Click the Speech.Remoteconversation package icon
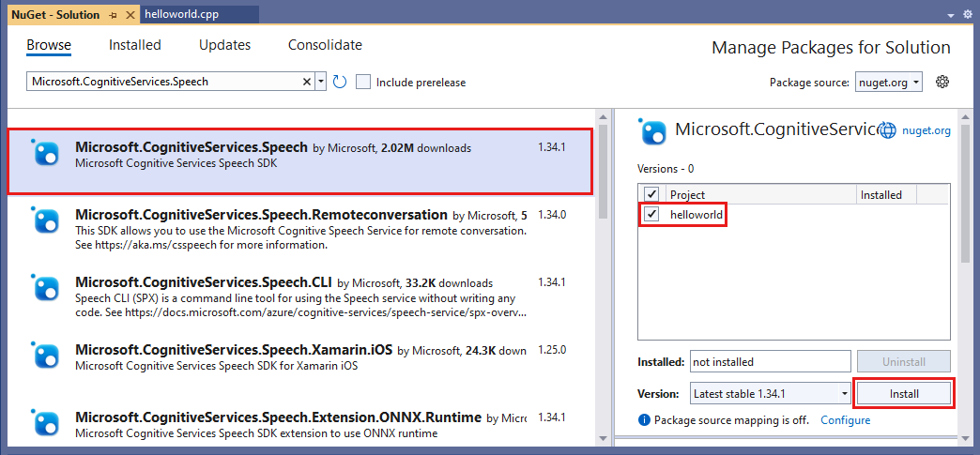This screenshot has height=455, width=980. tap(47, 220)
